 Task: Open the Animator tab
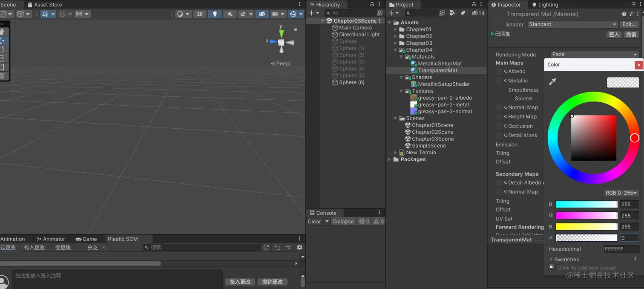(51, 239)
